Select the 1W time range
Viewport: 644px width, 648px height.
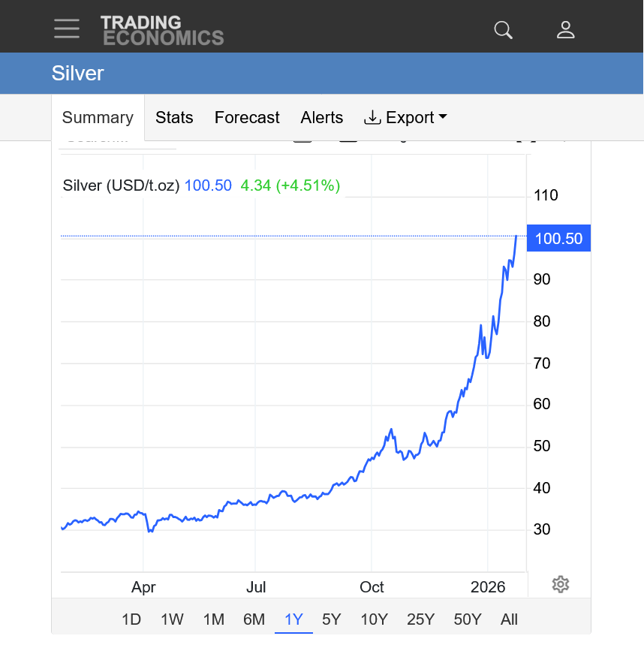[x=172, y=619]
